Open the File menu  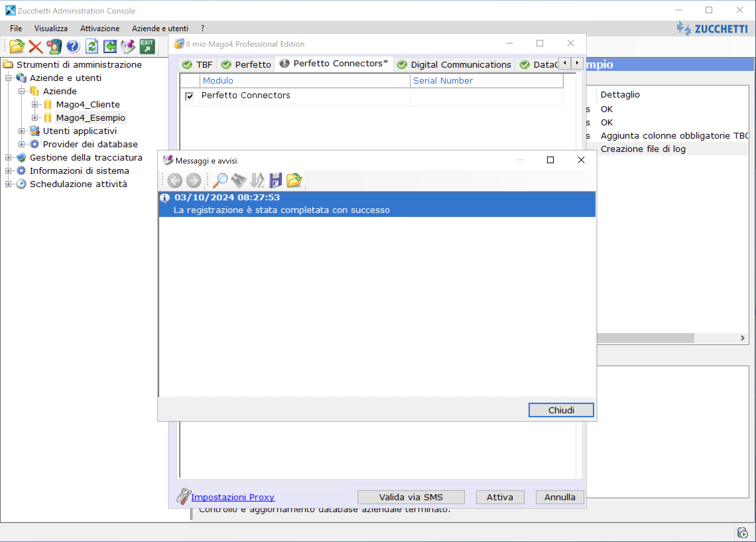[x=16, y=28]
